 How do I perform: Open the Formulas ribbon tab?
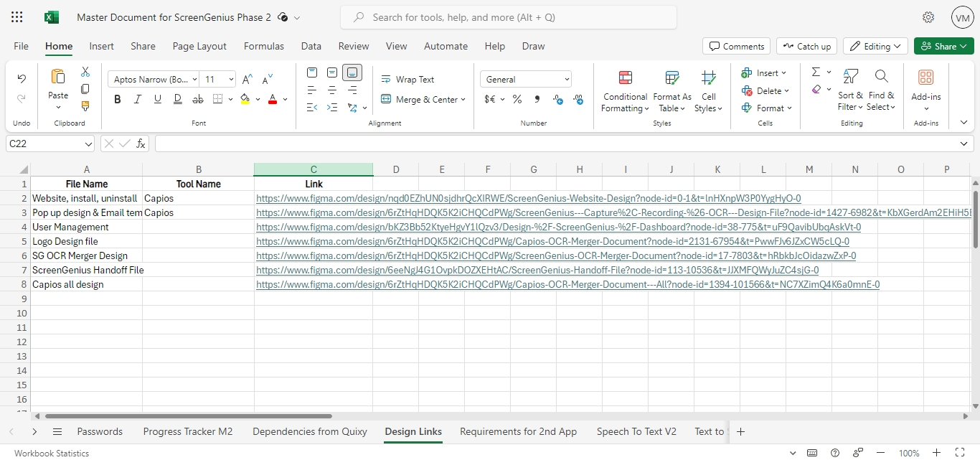(264, 46)
